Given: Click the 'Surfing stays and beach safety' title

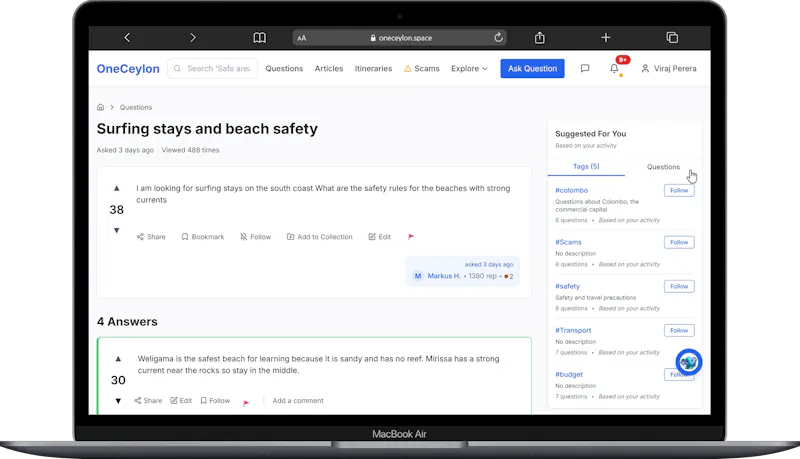Looking at the screenshot, I should [207, 129].
